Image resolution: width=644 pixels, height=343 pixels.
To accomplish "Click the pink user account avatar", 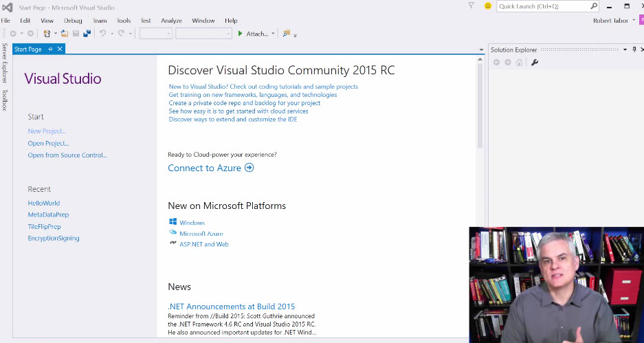I will tap(641, 20).
